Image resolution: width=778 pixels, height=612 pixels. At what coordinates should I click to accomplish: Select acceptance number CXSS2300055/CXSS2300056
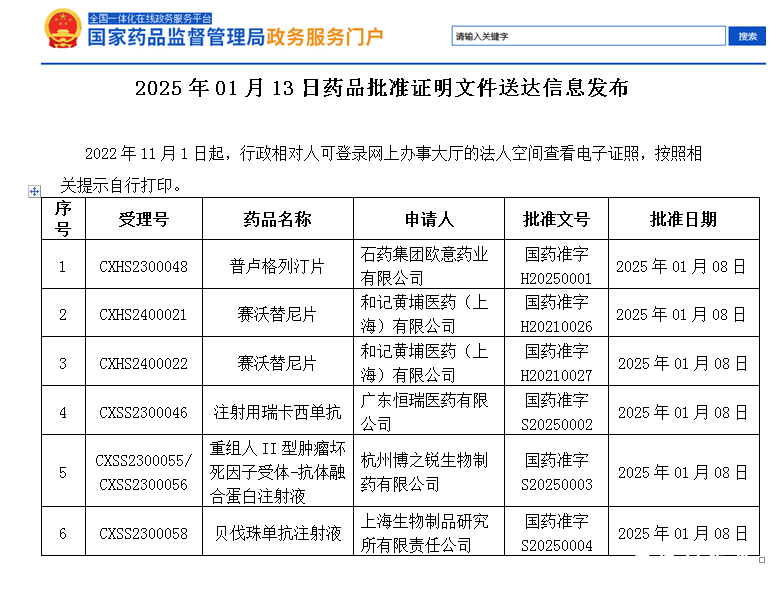click(143, 472)
